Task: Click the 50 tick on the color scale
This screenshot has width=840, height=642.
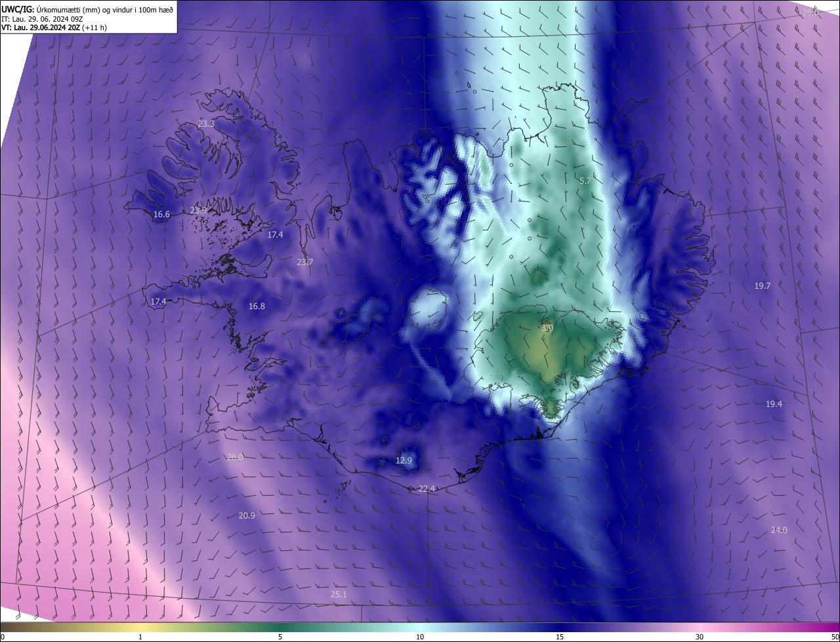Action: click(x=835, y=637)
